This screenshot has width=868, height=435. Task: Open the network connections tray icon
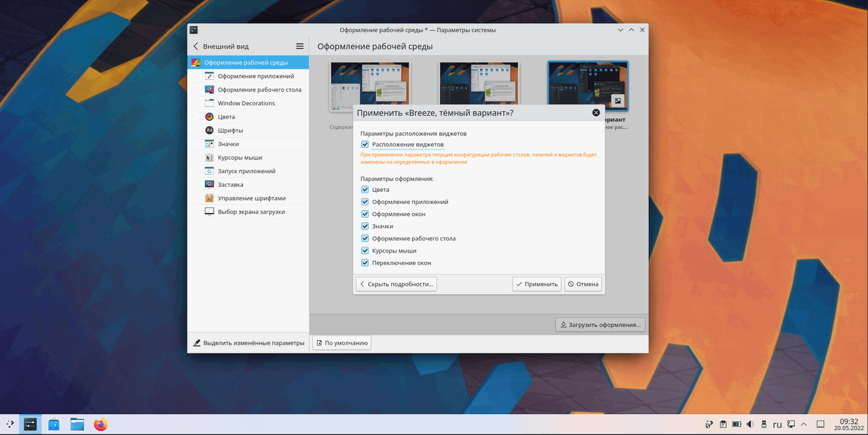tap(791, 425)
